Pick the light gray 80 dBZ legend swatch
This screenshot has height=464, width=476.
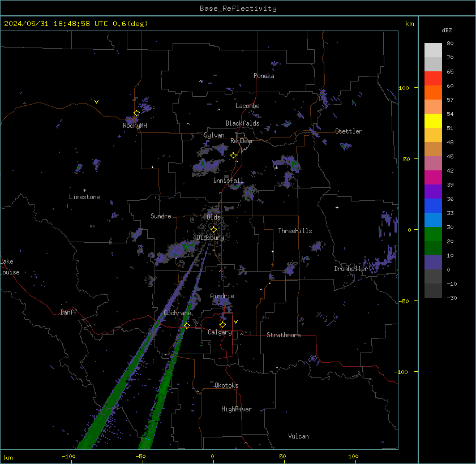point(433,50)
